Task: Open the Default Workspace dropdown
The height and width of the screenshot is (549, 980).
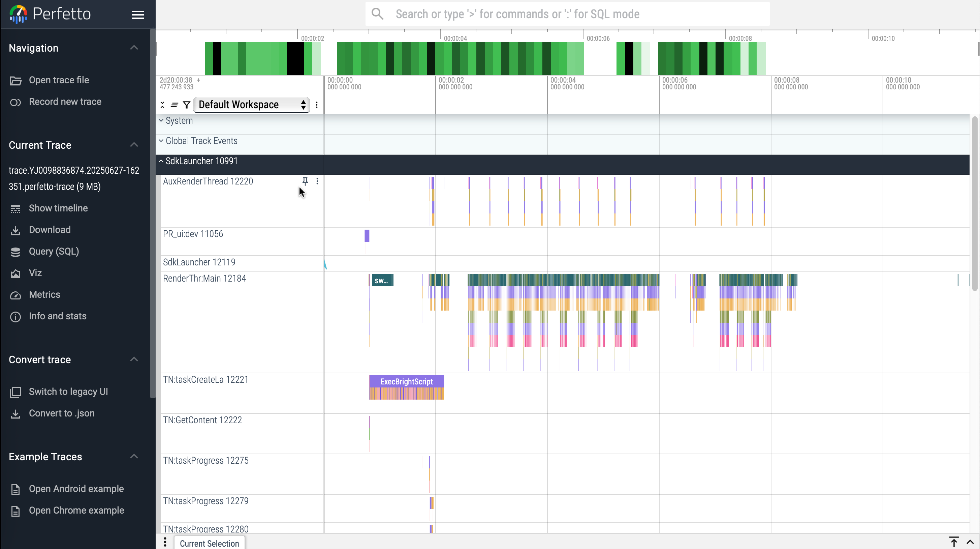Action: [251, 105]
